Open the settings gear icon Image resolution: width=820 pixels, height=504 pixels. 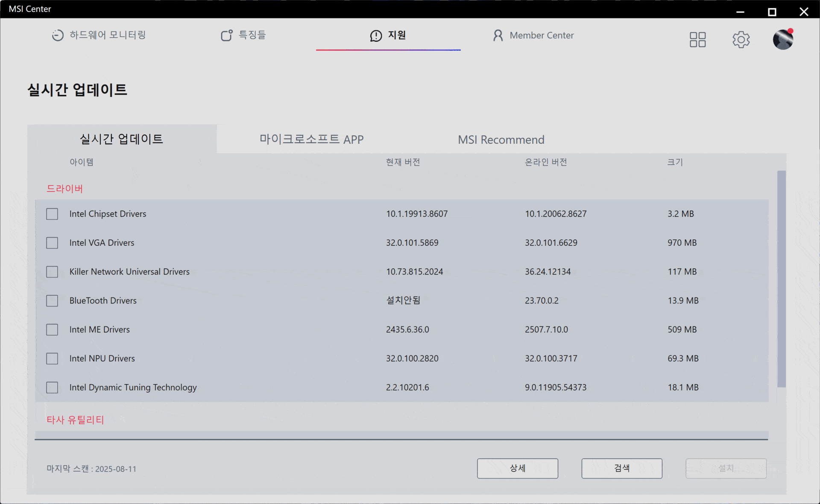click(x=741, y=40)
